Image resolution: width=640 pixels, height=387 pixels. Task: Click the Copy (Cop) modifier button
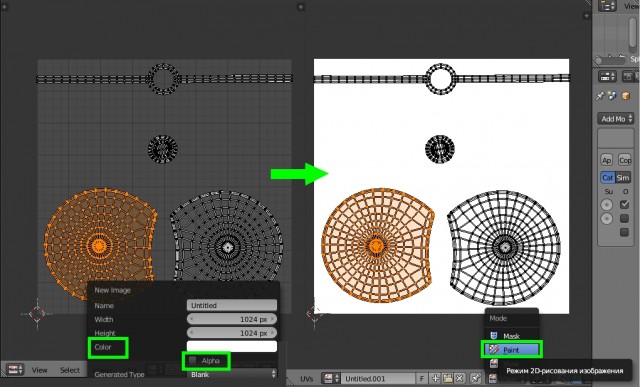coord(624,160)
